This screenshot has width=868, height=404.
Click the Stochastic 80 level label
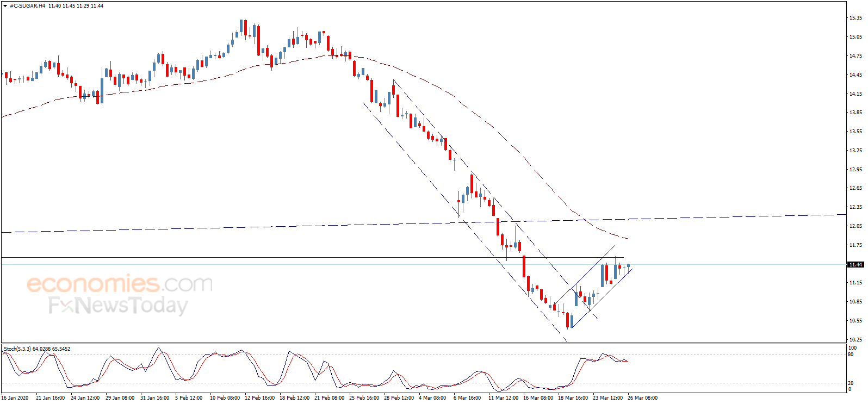pos(851,355)
